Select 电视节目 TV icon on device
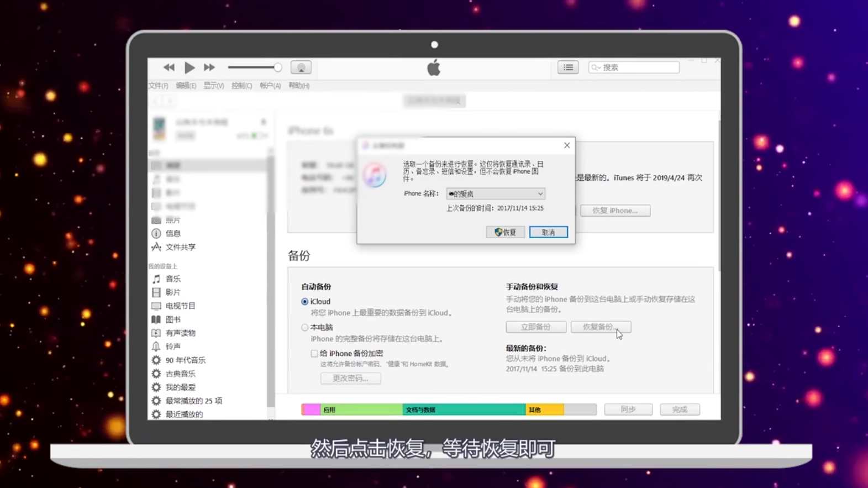868x488 pixels. [x=156, y=306]
